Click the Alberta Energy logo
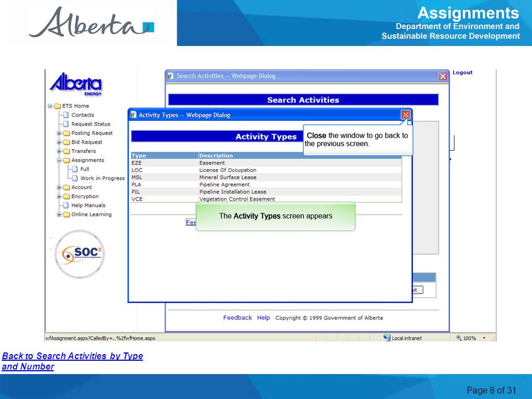532x399 pixels. 76,84
